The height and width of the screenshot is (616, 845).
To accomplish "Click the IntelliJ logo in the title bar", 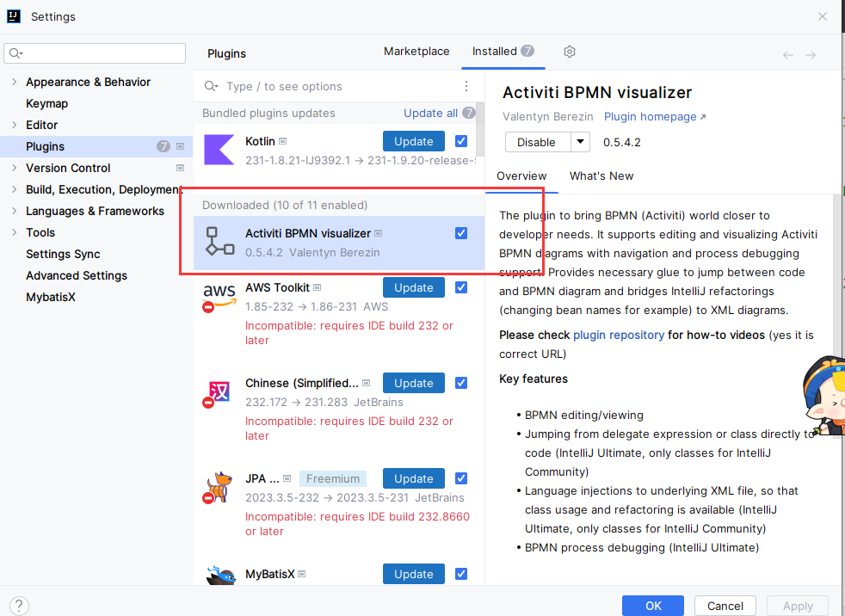I will coord(14,16).
